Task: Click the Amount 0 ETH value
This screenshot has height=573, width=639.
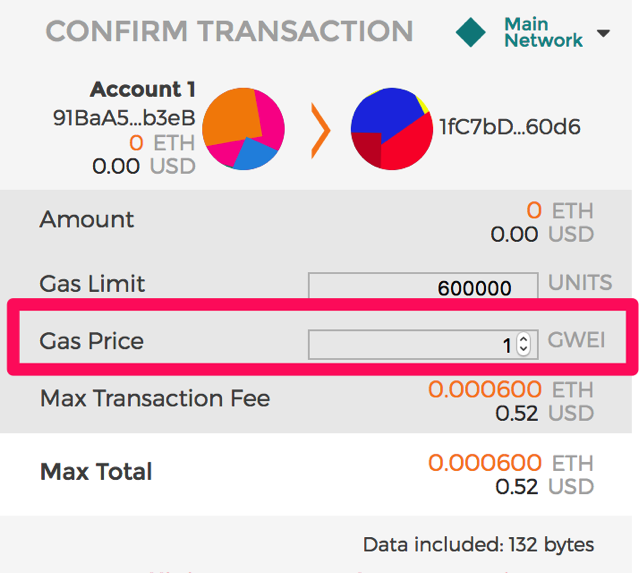Action: (x=560, y=211)
